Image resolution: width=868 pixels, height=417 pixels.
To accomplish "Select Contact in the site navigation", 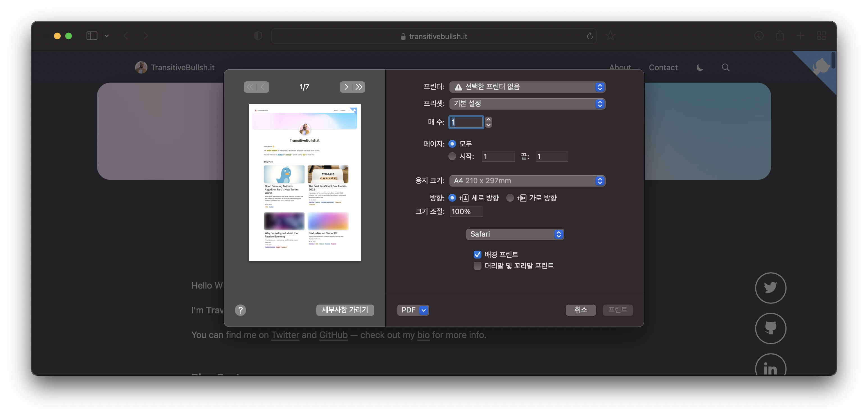I will 663,67.
